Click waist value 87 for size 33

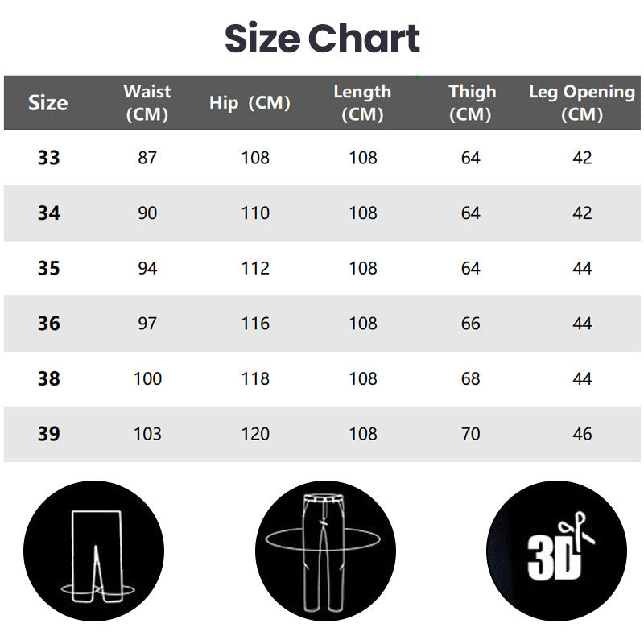pyautogui.click(x=147, y=158)
